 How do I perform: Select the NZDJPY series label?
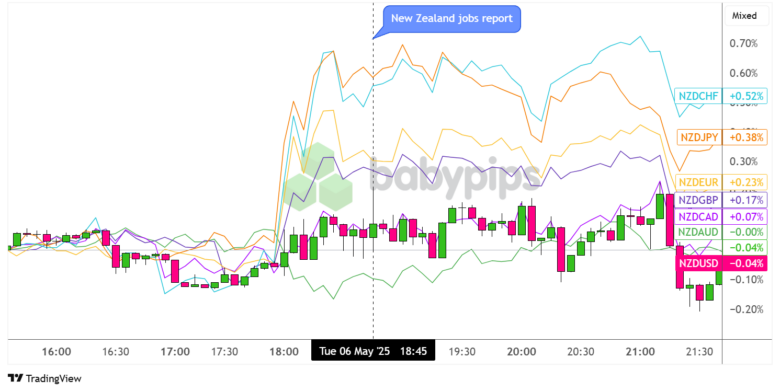point(699,137)
